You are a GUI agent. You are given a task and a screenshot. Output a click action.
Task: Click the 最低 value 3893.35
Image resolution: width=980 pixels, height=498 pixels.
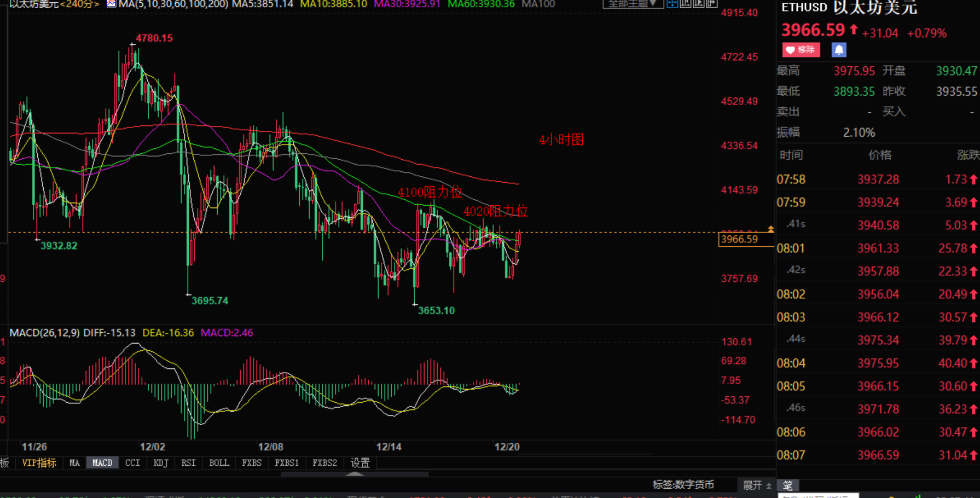coord(854,91)
